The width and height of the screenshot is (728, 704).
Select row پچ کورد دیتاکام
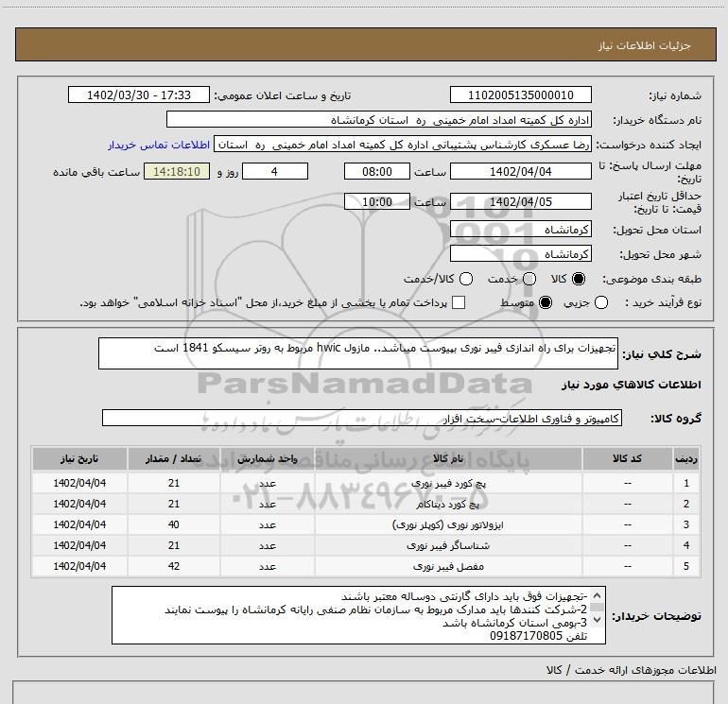[366, 504]
